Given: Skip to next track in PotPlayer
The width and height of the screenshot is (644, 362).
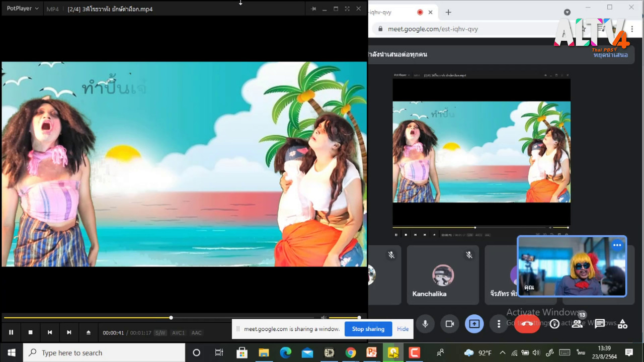Looking at the screenshot, I should [69, 332].
